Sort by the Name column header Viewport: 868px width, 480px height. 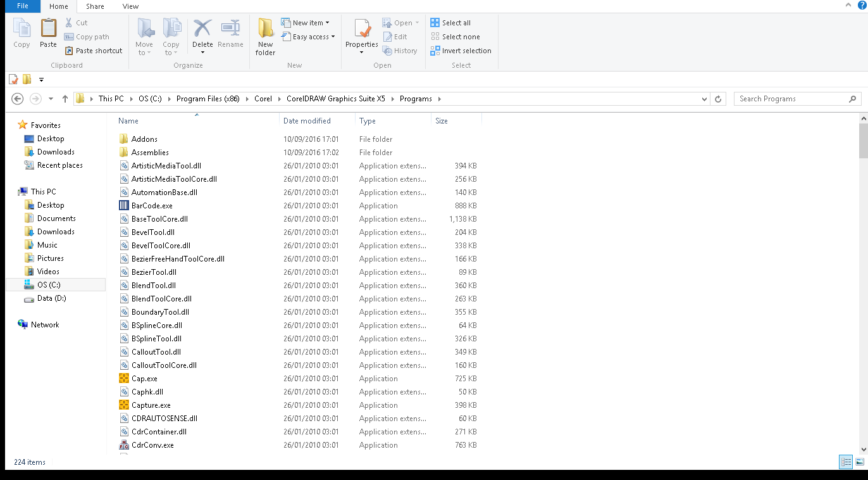point(128,121)
